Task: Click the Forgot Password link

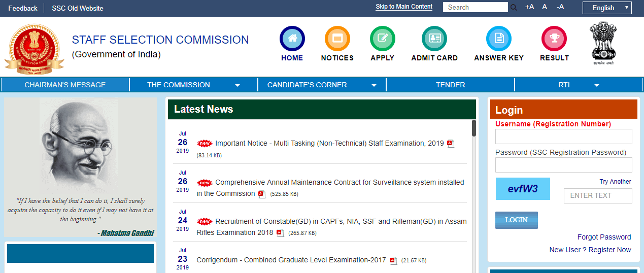Action: 604,237
